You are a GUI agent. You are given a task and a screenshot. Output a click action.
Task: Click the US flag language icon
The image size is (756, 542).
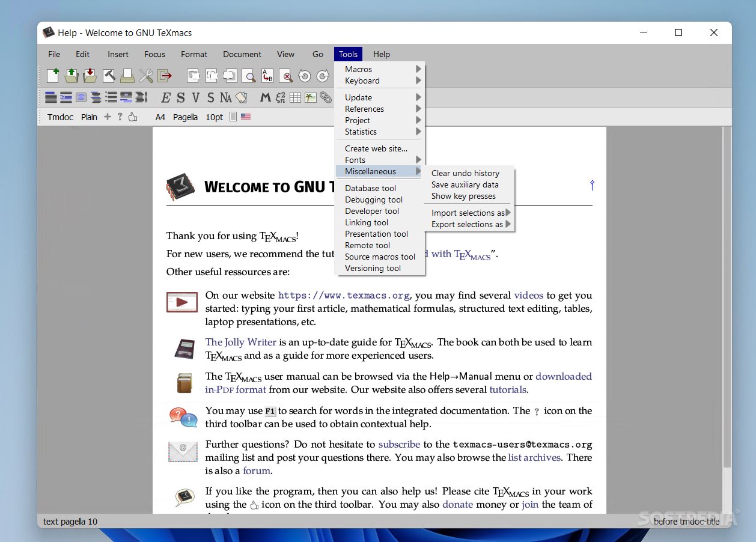246,117
